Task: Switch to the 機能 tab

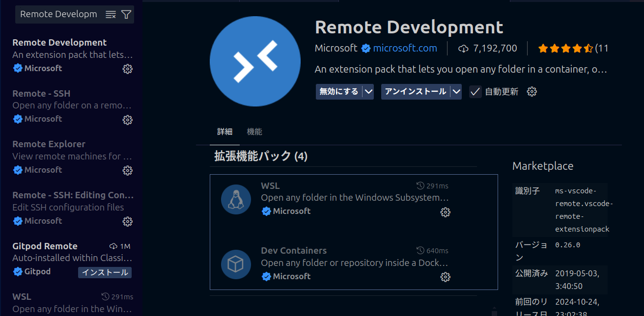Action: point(254,132)
